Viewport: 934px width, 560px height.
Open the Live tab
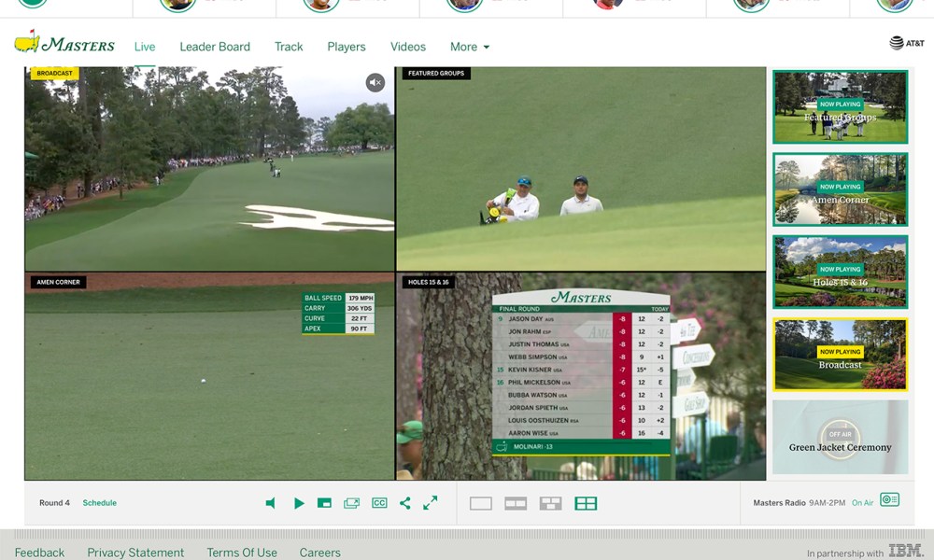tap(145, 47)
